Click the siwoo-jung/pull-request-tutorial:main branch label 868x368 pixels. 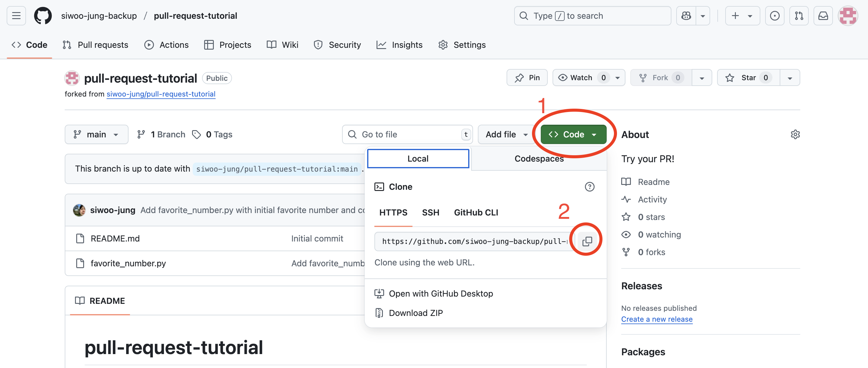(x=277, y=169)
